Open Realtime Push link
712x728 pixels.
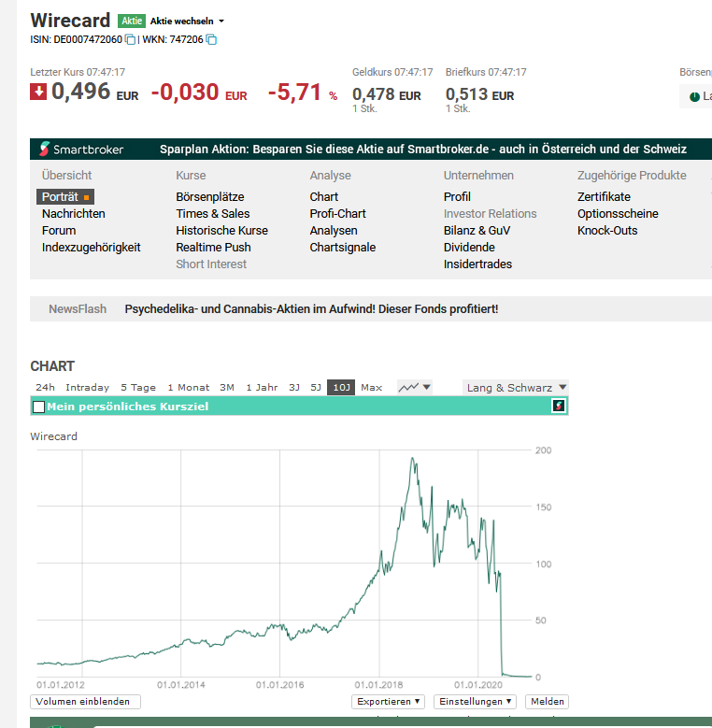pyautogui.click(x=213, y=247)
